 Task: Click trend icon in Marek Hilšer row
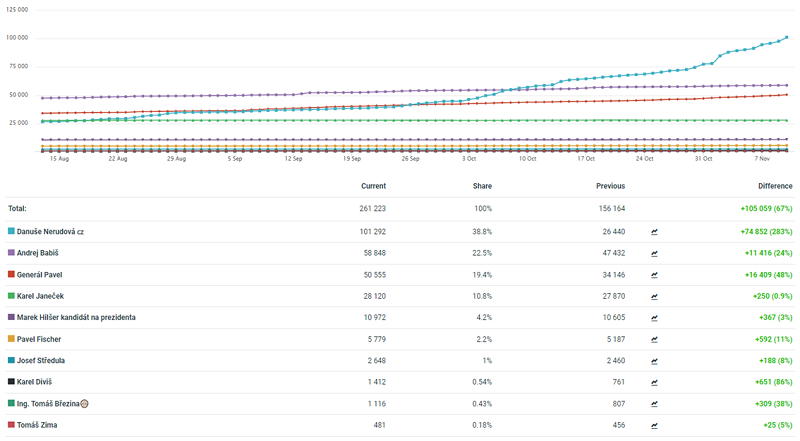(654, 317)
